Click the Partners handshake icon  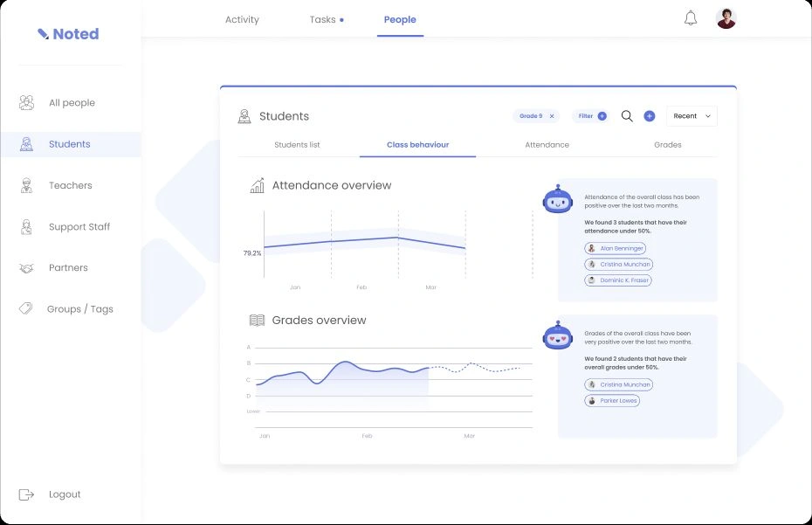(26, 268)
